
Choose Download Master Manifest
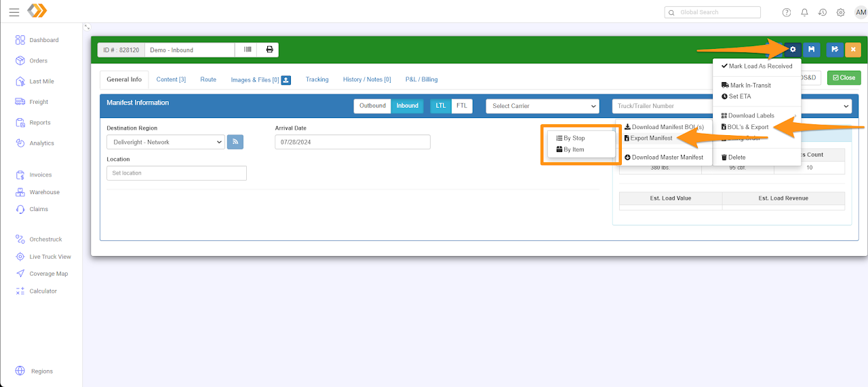(665, 158)
